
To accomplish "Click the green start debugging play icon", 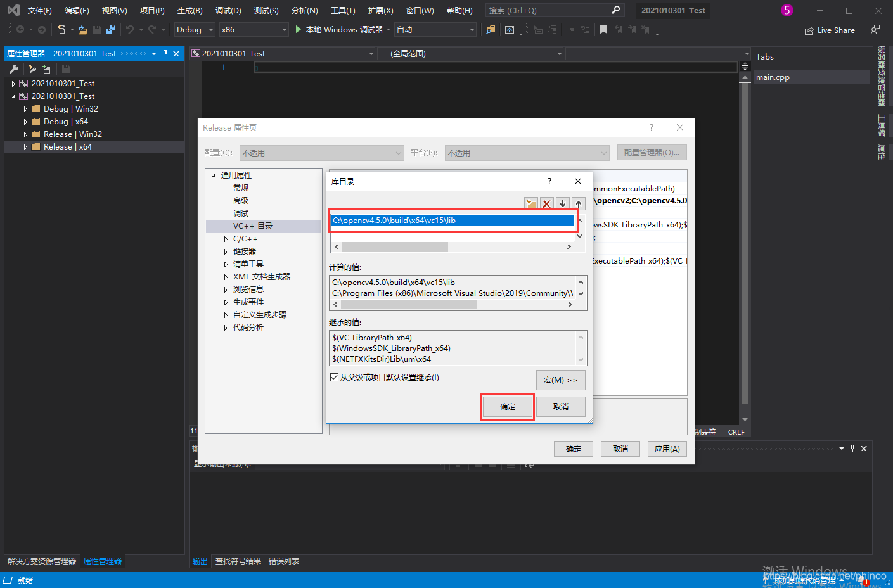I will tap(299, 30).
